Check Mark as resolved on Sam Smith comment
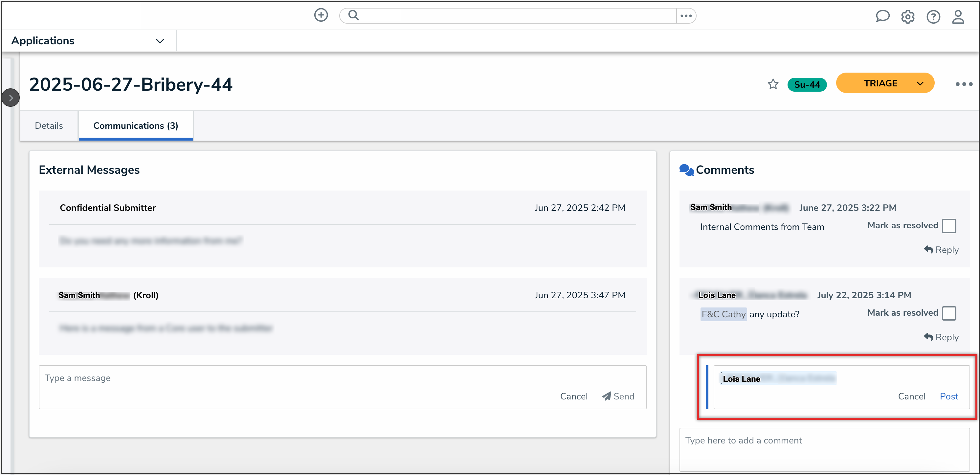980x475 pixels. pos(949,226)
